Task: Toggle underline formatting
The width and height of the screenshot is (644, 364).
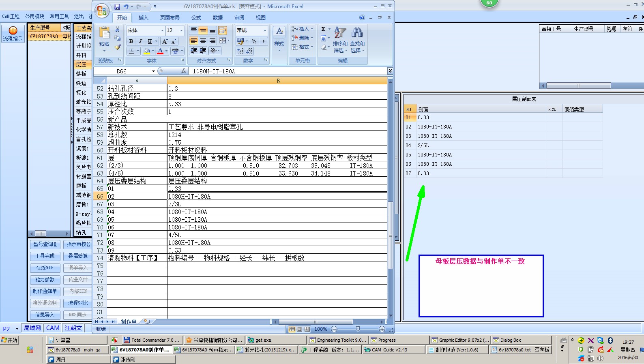Action: tap(150, 41)
